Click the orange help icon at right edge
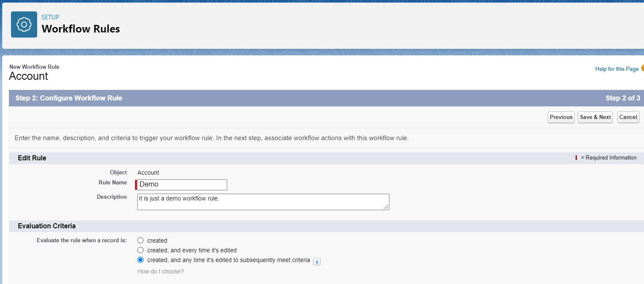The width and height of the screenshot is (644, 284). [642, 68]
